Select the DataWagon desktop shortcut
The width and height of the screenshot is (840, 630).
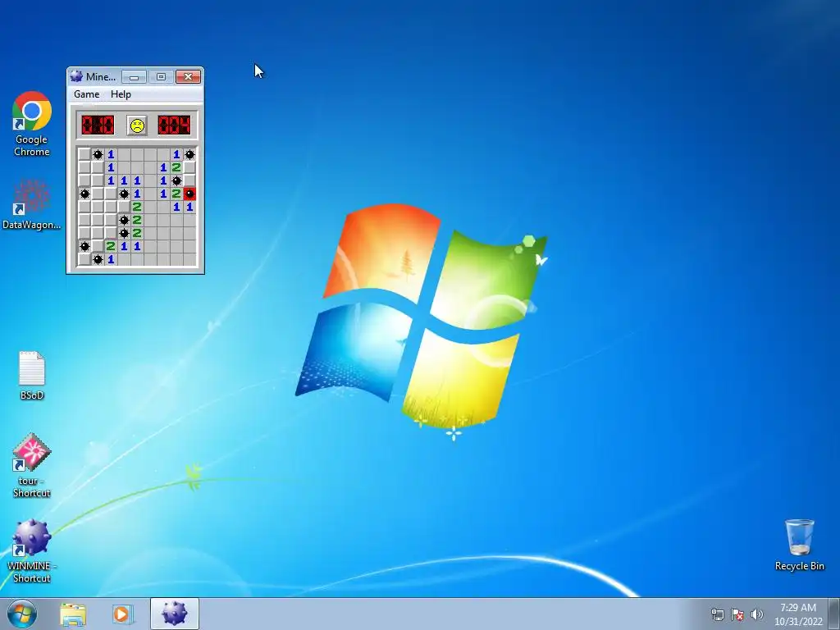tap(32, 204)
